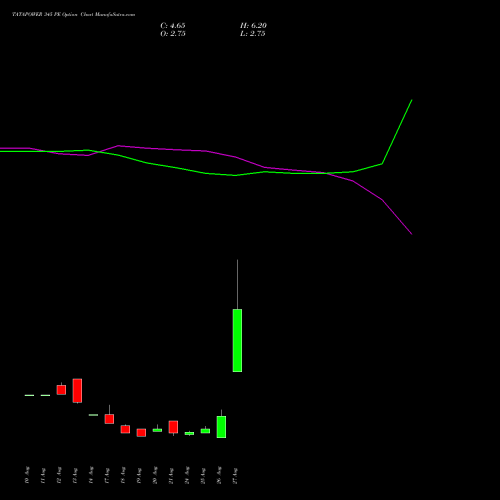This screenshot has width=500, height=500.
Task: Click the 13 Aug date label
Action: click(75, 476)
